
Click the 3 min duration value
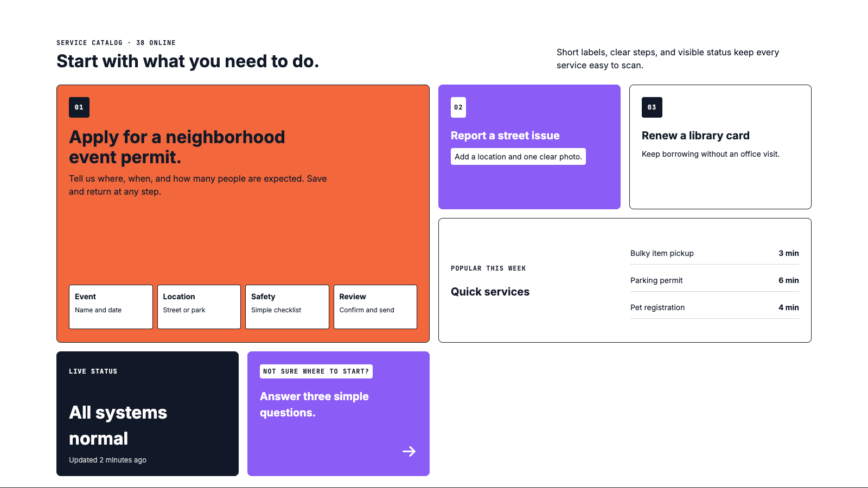click(x=789, y=253)
